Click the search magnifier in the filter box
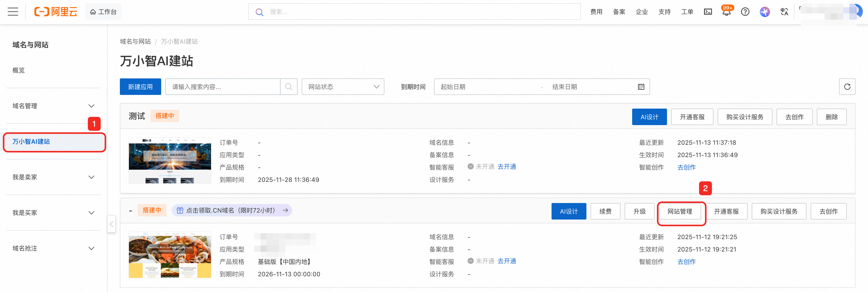The image size is (868, 292). coord(289,87)
